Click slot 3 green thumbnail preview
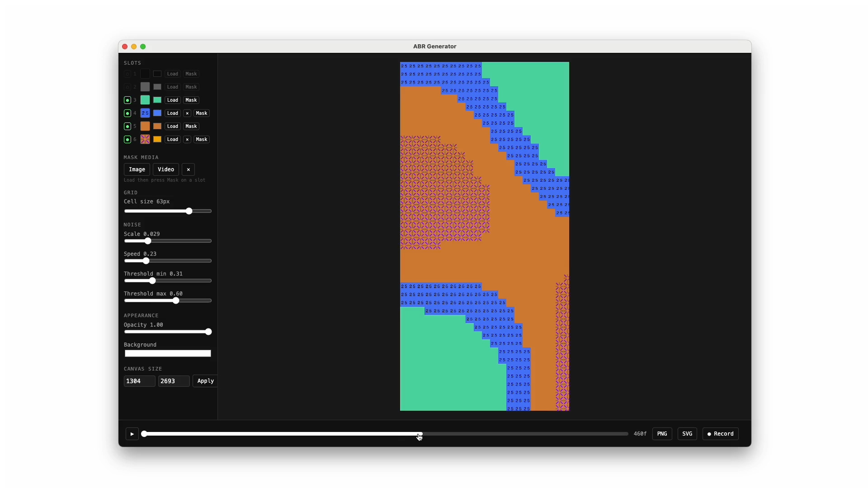Viewport: 868px width, 488px height. pos(145,100)
